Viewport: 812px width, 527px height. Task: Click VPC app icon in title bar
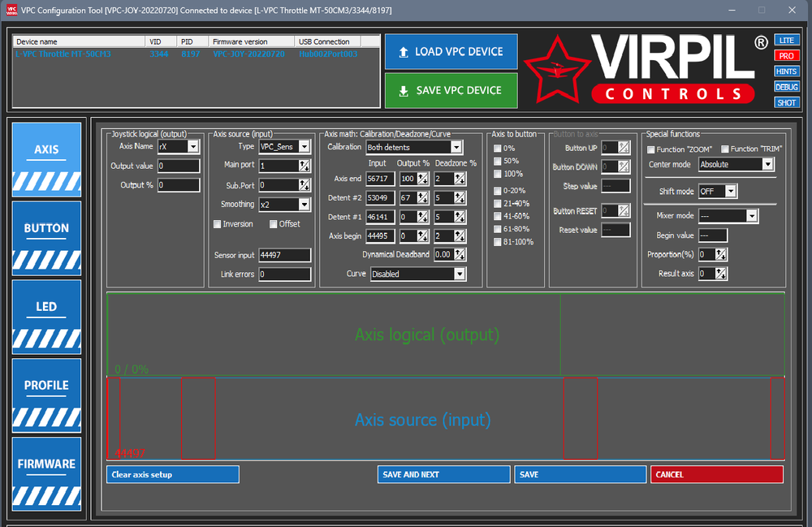11,10
